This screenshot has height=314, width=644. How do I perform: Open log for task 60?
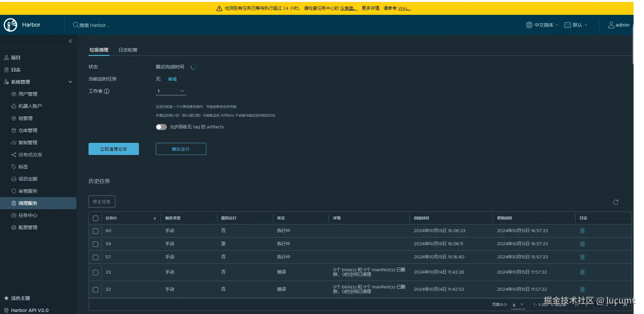coord(582,231)
